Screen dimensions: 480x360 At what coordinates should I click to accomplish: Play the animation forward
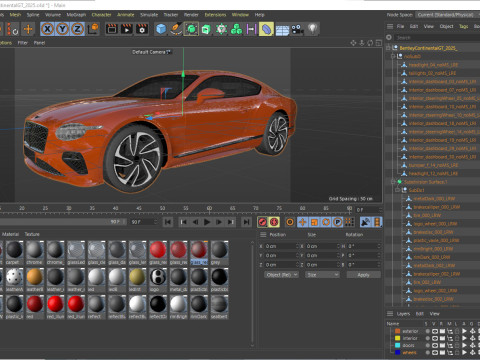207,222
